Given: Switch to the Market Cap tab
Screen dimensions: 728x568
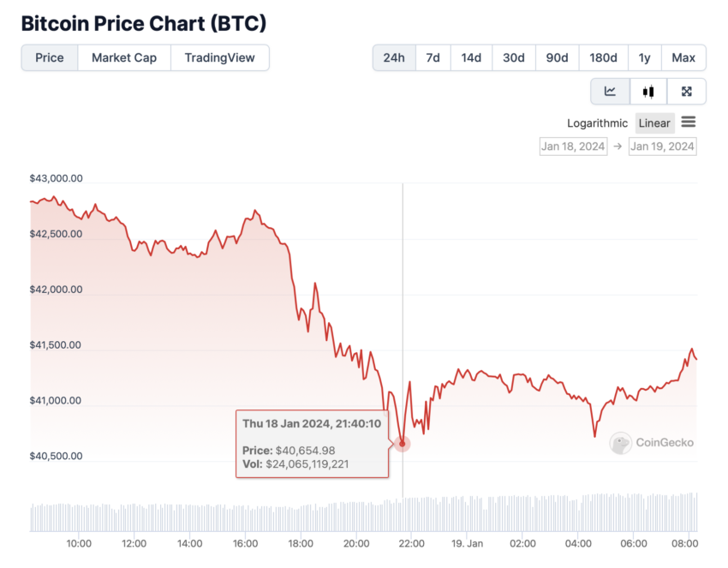Looking at the screenshot, I should pyautogui.click(x=124, y=57).
